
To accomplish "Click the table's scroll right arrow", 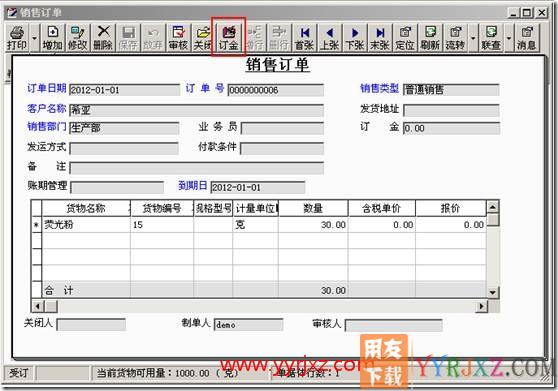I will (481, 306).
